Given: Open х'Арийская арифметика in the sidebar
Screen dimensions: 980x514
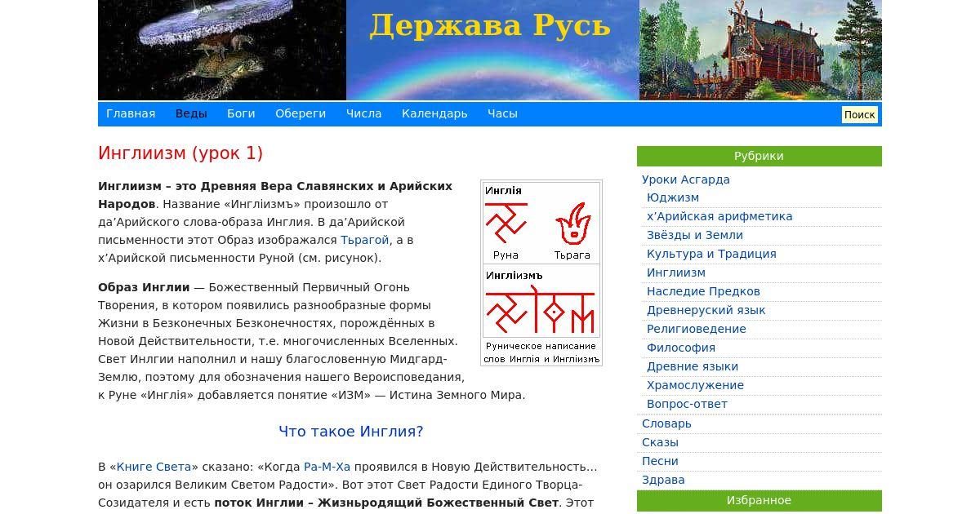Looking at the screenshot, I should point(719,216).
